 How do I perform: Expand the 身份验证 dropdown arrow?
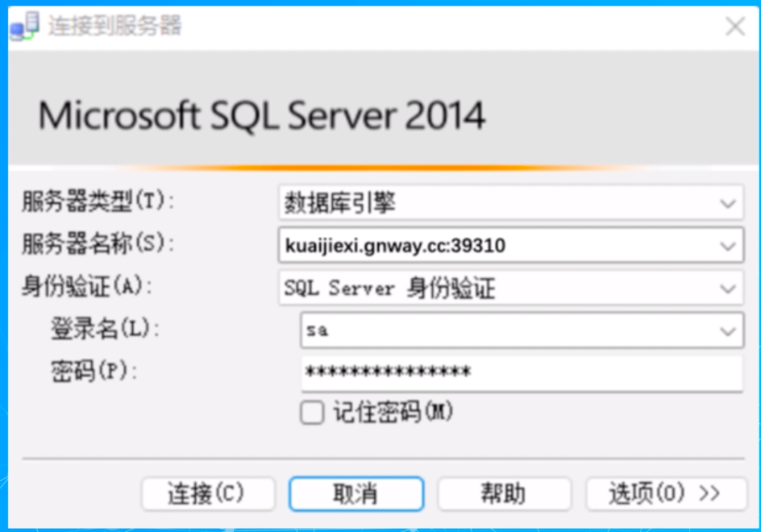pyautogui.click(x=728, y=289)
